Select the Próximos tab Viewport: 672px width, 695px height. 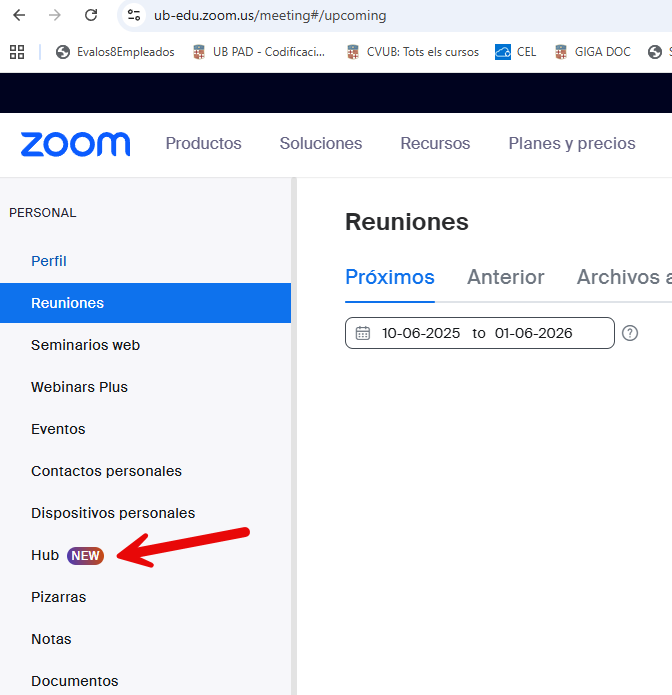point(389,277)
